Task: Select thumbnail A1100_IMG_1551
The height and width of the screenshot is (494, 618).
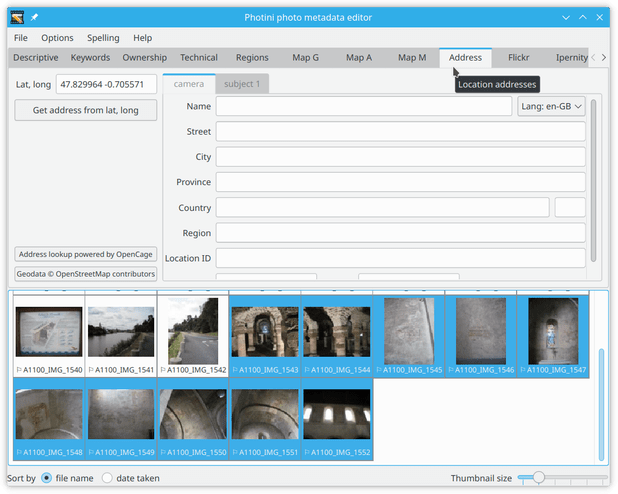Action: [x=265, y=419]
